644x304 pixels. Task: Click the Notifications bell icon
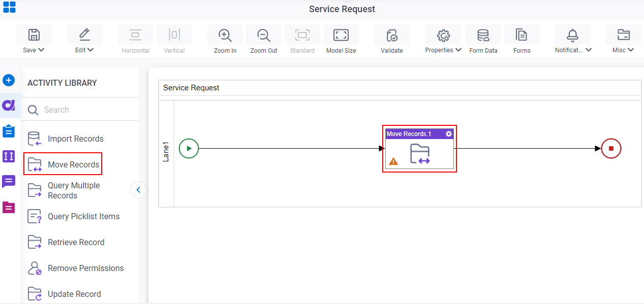(572, 35)
